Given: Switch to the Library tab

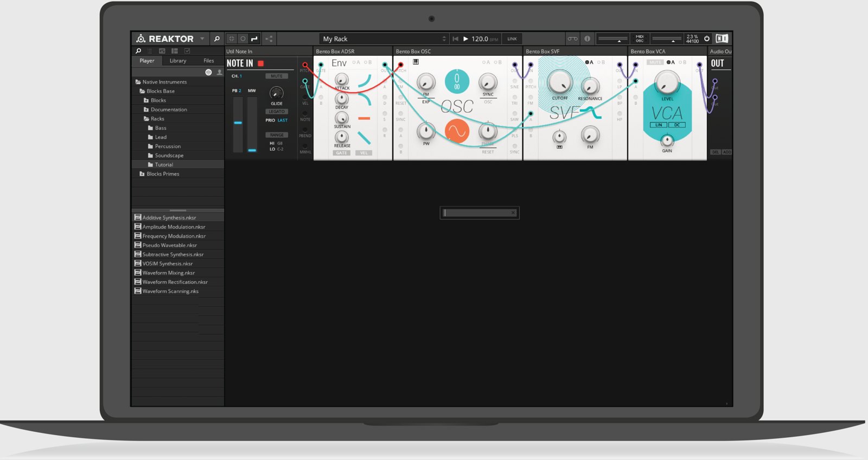Looking at the screenshot, I should click(x=177, y=61).
